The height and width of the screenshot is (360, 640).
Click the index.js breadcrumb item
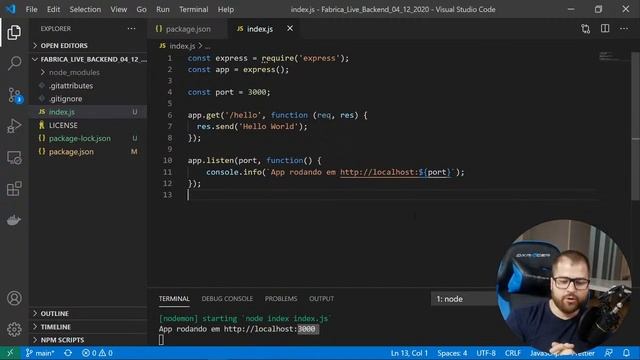182,46
